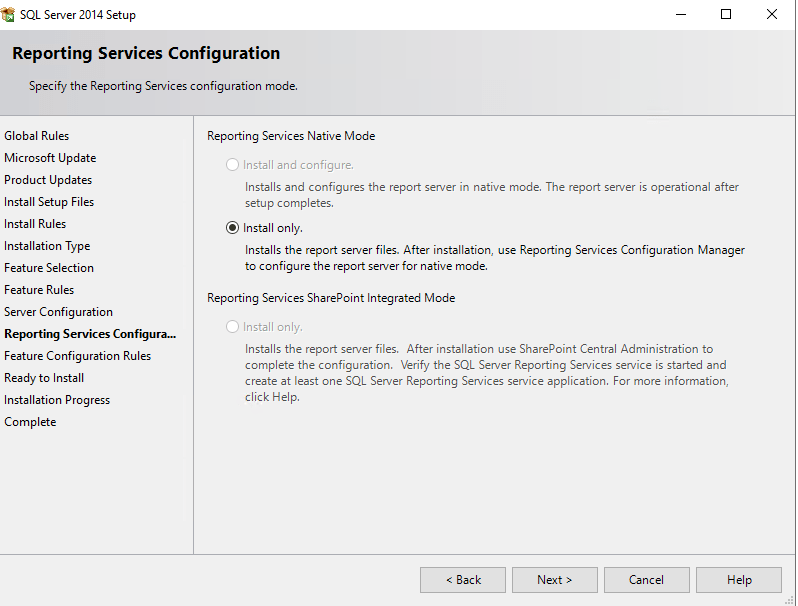Click the SQL Server Setup title bar icon

coord(9,15)
